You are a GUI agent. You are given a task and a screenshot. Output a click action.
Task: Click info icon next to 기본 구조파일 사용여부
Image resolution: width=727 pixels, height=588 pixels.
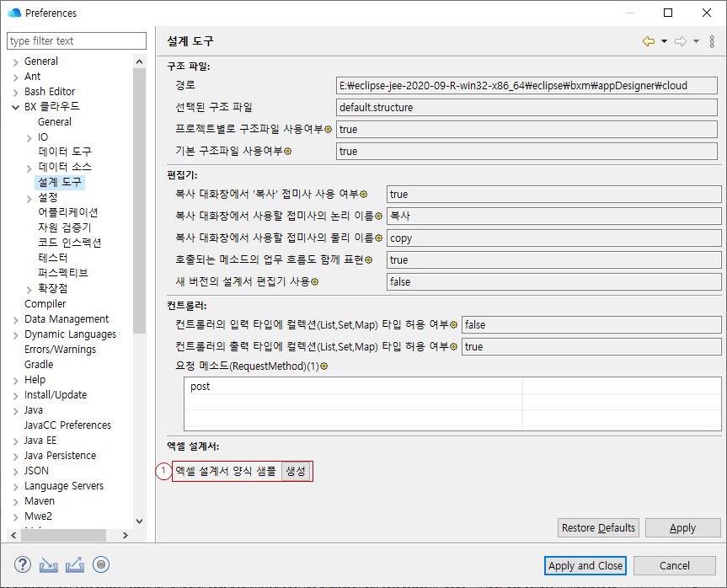coord(287,152)
